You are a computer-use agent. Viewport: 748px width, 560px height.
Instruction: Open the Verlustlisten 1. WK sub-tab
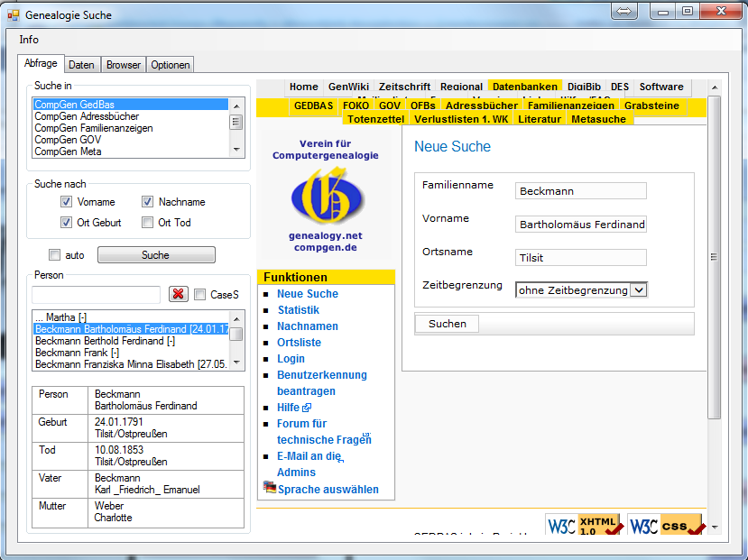(461, 119)
